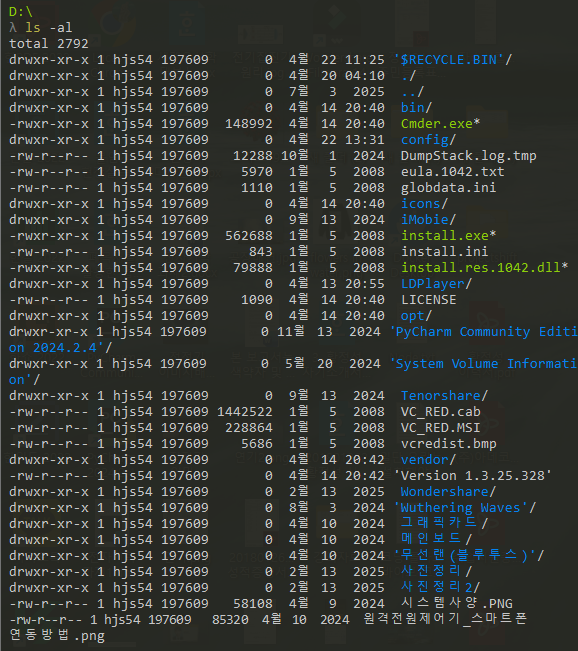
Task: Click the 'Version 1.3.25.328' file entry
Action: pyautogui.click(x=473, y=476)
